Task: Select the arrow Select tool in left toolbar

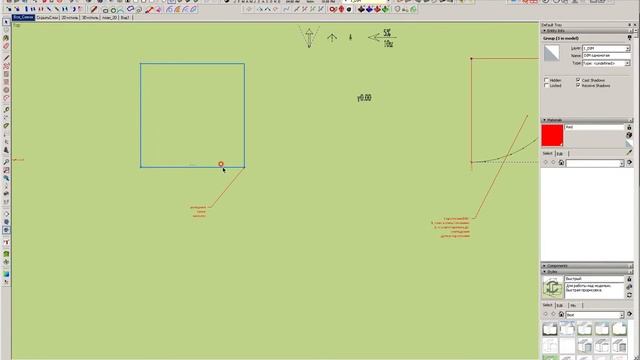Action: pyautogui.click(x=6, y=22)
